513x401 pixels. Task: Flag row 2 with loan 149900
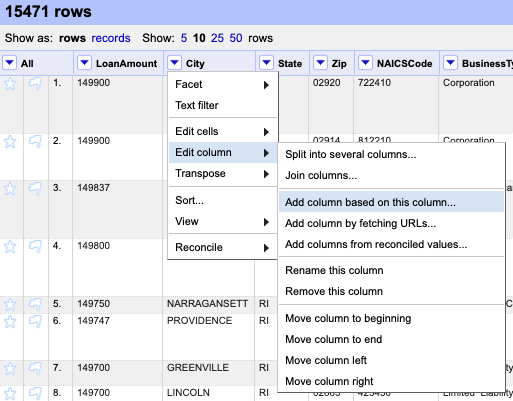(35, 142)
